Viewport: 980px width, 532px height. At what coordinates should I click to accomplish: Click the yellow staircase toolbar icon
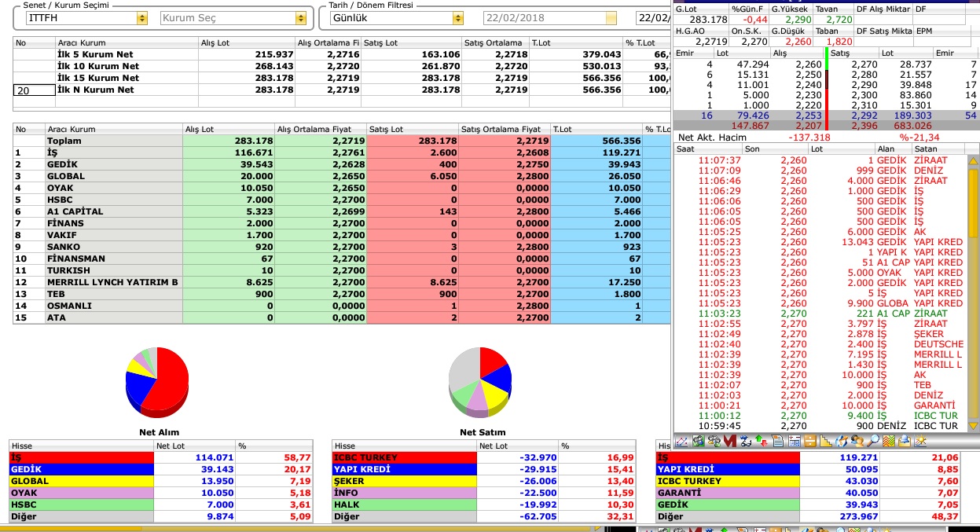(826, 442)
